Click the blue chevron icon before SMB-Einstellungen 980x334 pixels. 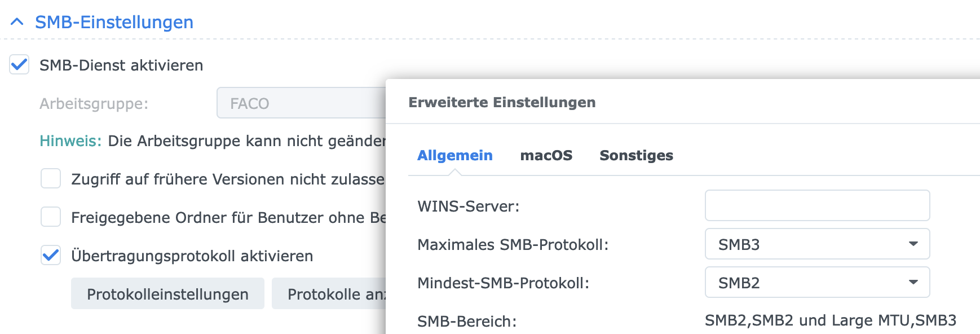pyautogui.click(x=17, y=21)
